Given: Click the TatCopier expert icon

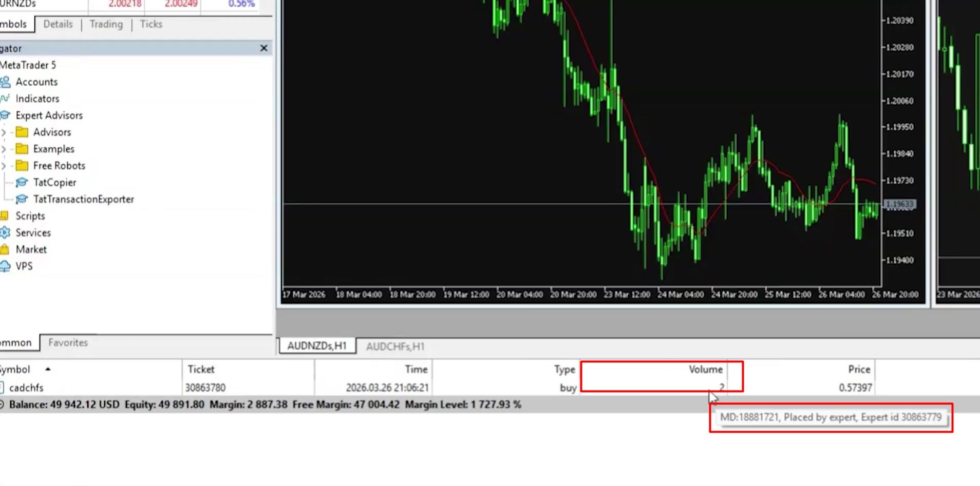Looking at the screenshot, I should 22,183.
